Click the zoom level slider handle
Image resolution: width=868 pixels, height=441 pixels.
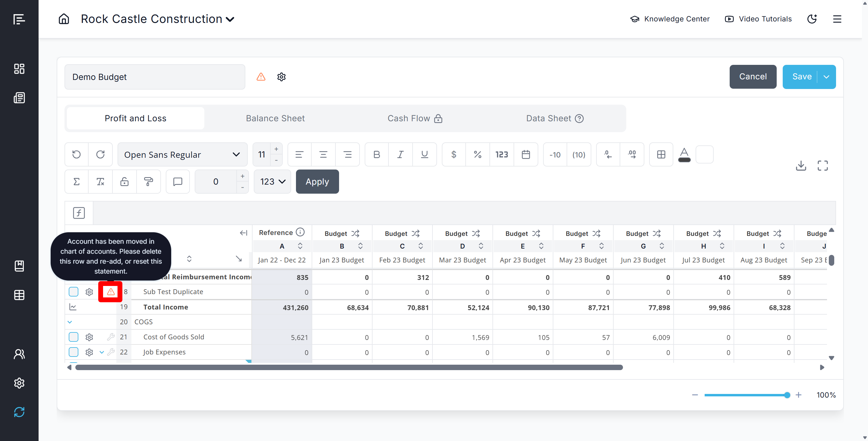point(787,395)
